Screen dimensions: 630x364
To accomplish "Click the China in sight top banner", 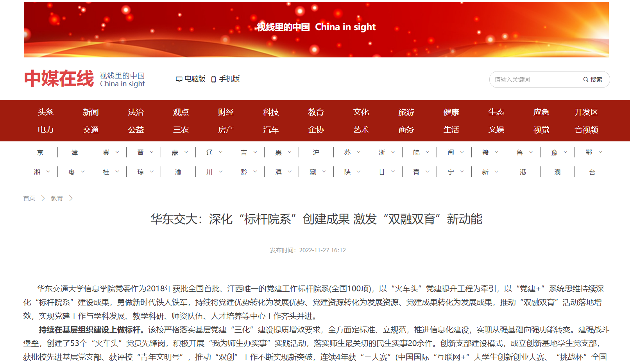I will tap(316, 30).
